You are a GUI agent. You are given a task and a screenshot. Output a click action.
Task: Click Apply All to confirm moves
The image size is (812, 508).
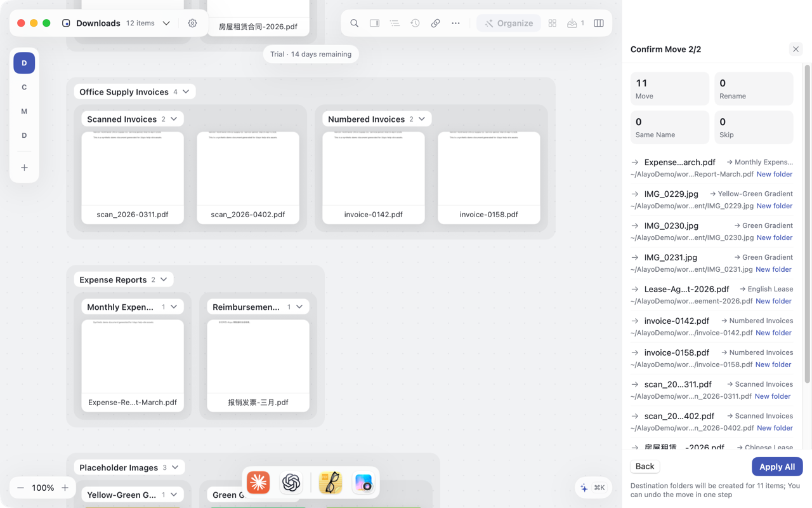777,467
